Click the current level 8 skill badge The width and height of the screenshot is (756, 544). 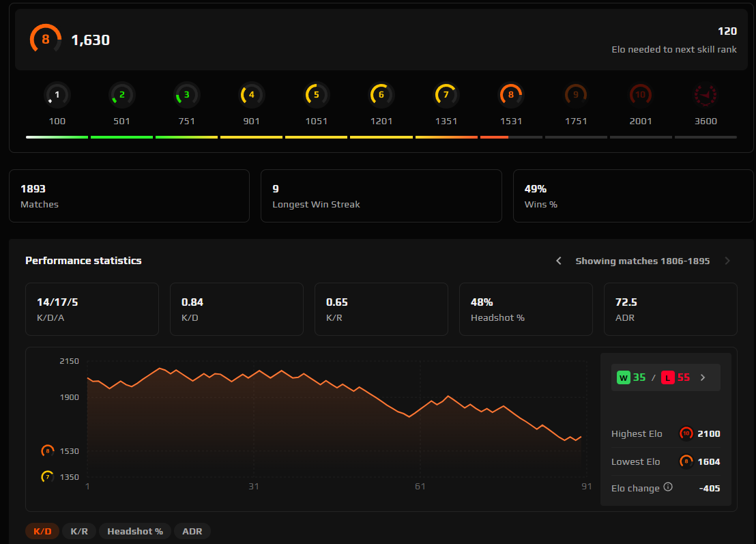[x=45, y=39]
